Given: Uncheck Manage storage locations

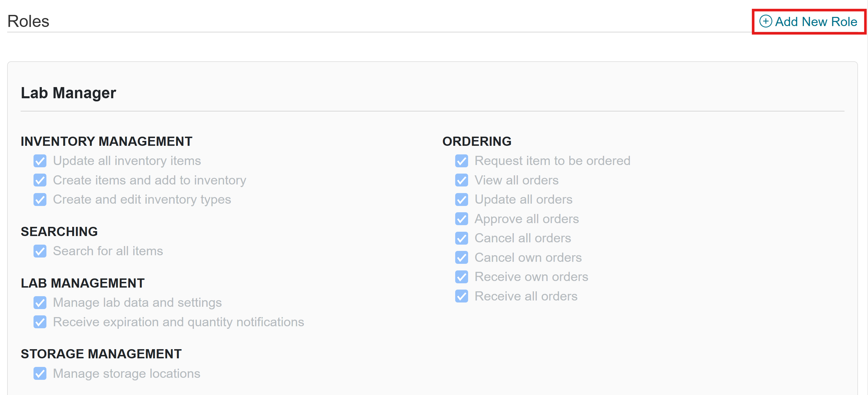Looking at the screenshot, I should (40, 374).
